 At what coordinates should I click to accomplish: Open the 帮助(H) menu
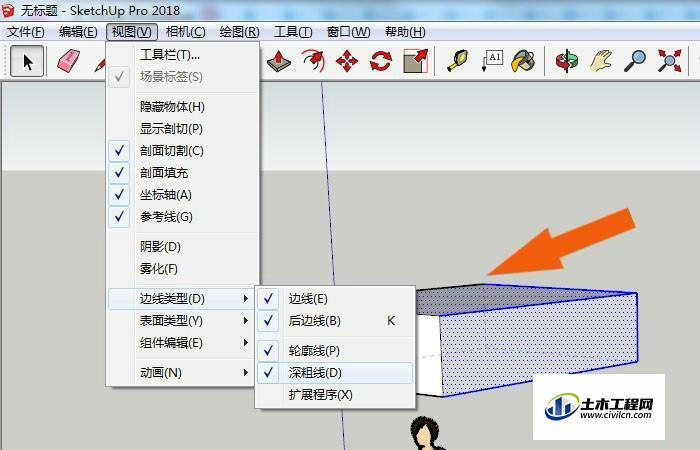coord(405,32)
